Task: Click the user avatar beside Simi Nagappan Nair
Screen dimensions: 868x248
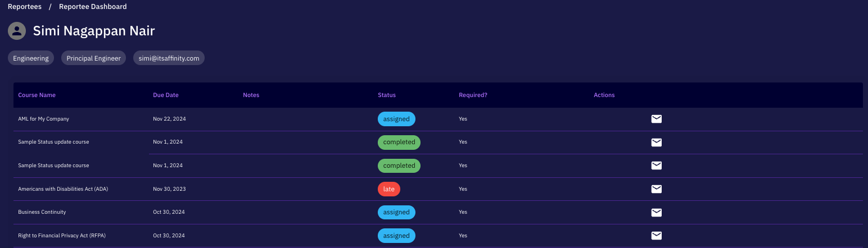Action: click(17, 31)
